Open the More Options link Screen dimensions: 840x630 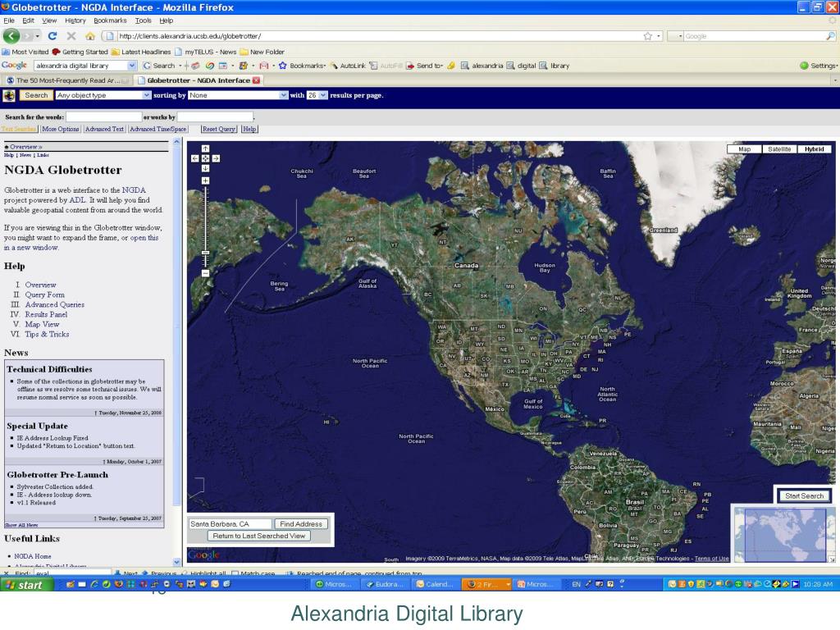pyautogui.click(x=61, y=129)
